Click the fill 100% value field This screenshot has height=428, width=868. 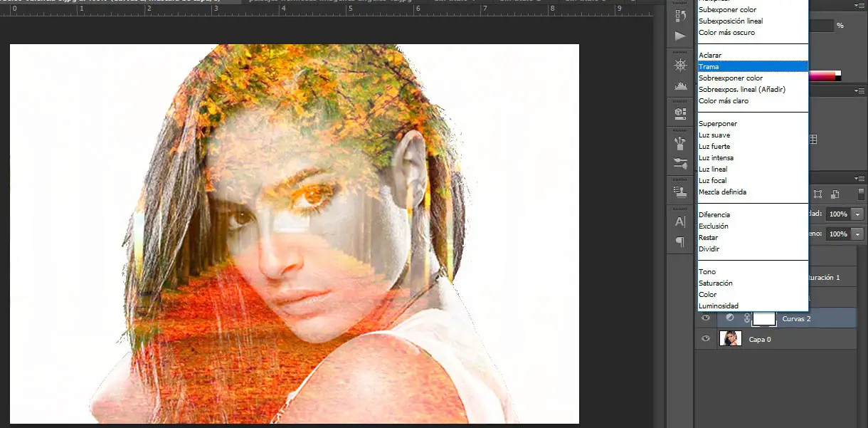coord(838,234)
